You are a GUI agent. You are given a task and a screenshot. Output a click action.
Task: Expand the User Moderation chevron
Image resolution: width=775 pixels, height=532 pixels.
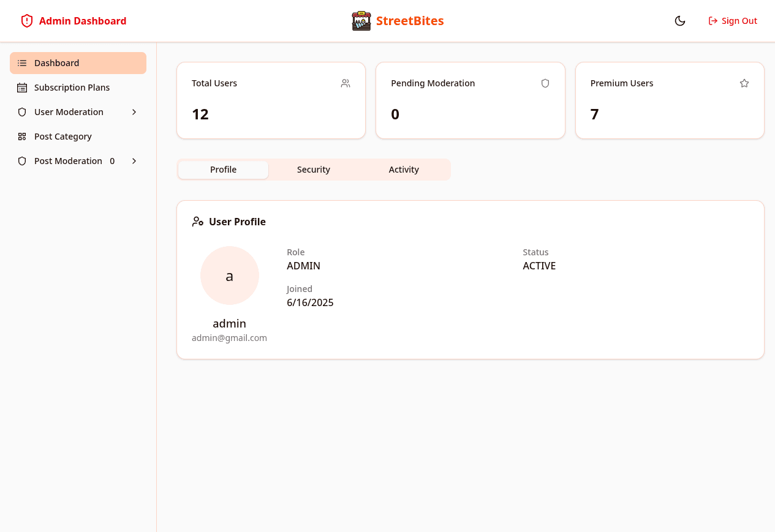pyautogui.click(x=134, y=112)
